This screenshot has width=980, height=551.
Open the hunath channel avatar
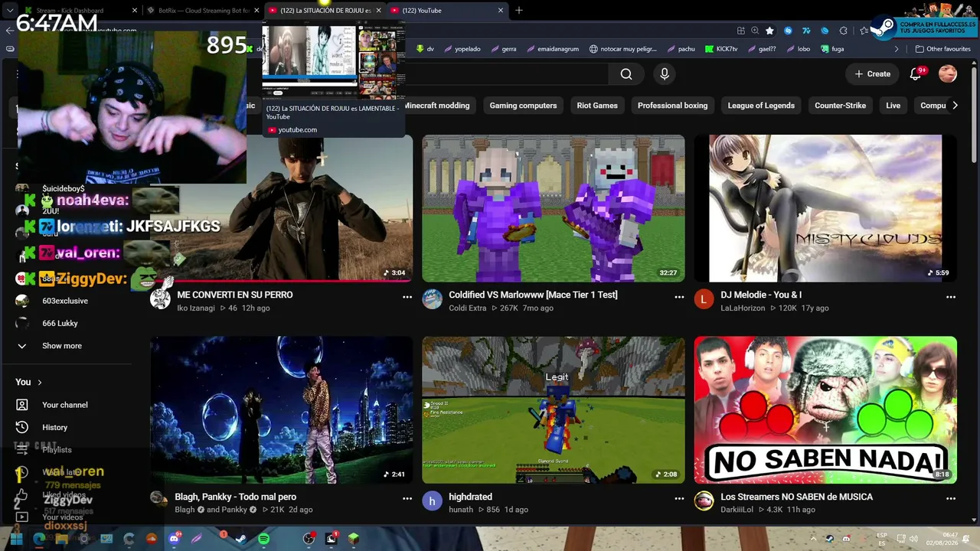click(x=433, y=501)
